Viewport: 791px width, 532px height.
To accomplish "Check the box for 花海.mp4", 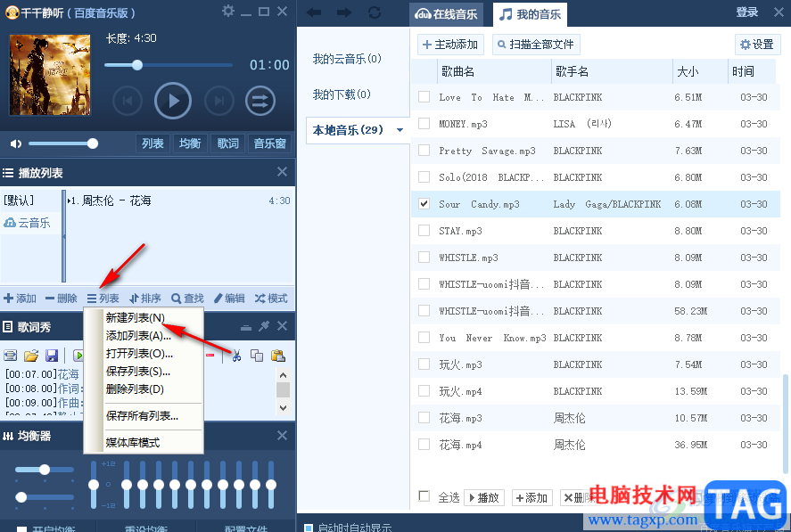I will [x=424, y=445].
